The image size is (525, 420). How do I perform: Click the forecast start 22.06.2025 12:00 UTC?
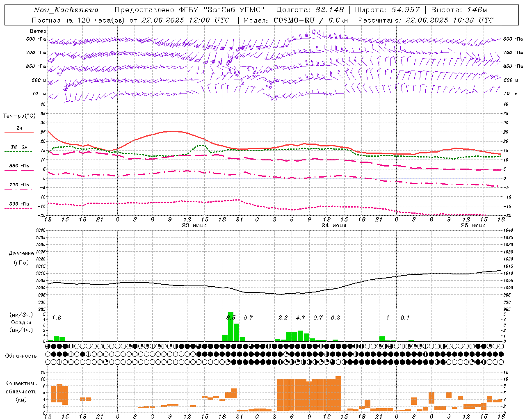pyautogui.click(x=185, y=20)
